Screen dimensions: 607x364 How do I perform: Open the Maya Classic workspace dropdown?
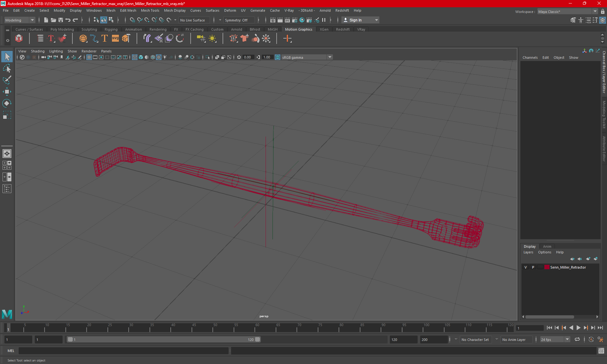(568, 12)
